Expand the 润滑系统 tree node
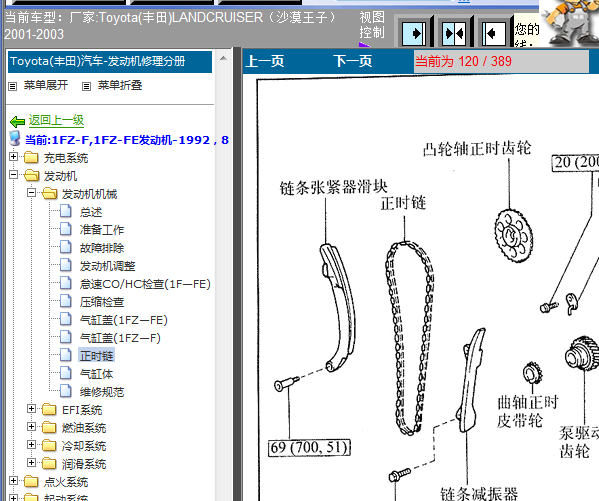The image size is (599, 501). (x=32, y=463)
